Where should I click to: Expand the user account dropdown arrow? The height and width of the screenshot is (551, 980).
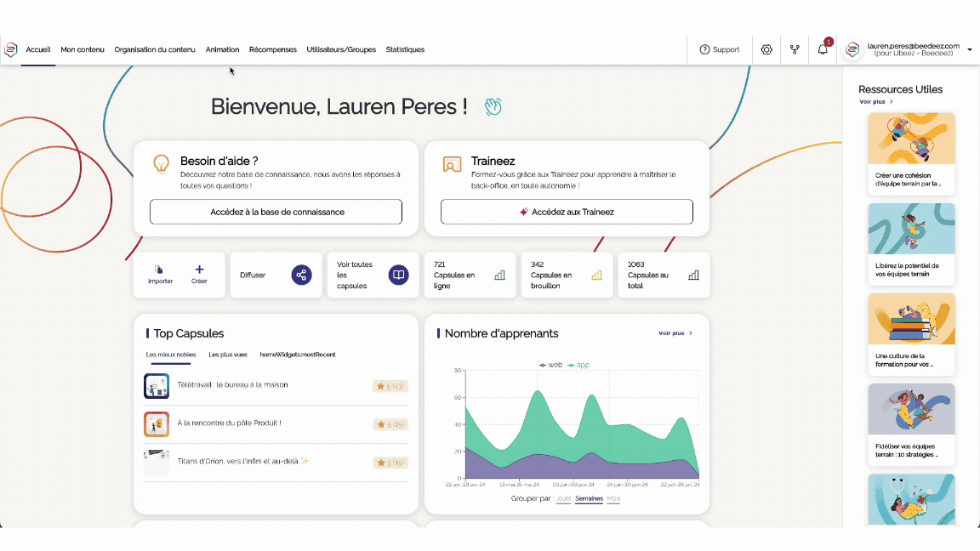pyautogui.click(x=970, y=49)
